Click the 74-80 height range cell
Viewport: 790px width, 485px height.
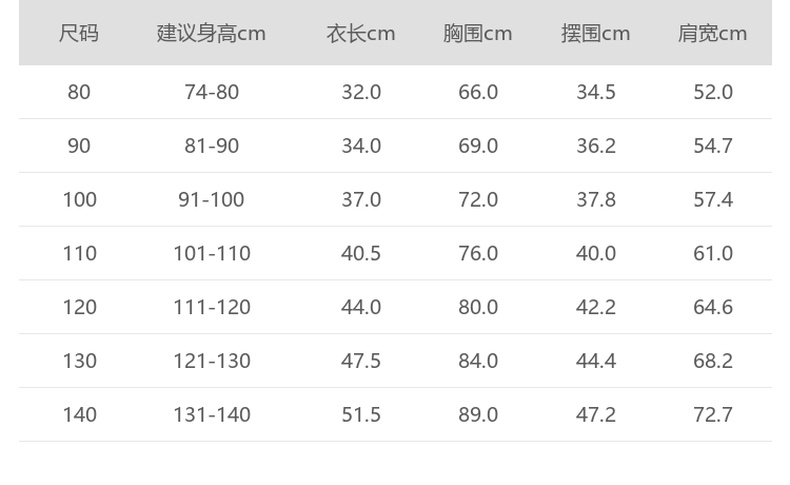click(x=211, y=92)
